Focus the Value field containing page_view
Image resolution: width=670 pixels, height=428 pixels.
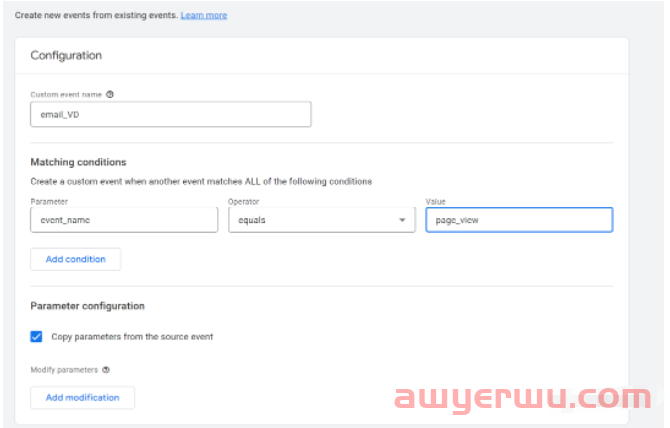[519, 220]
